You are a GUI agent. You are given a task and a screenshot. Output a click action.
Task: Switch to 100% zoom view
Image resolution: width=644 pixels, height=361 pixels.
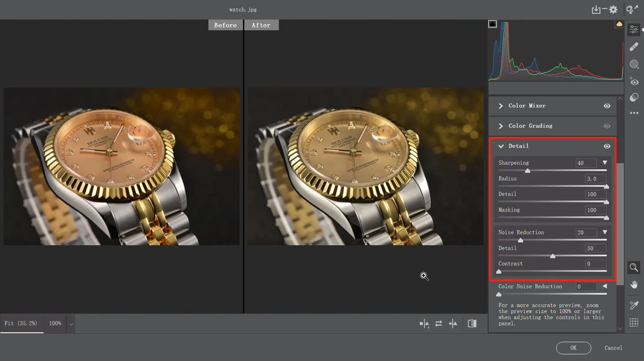point(55,323)
